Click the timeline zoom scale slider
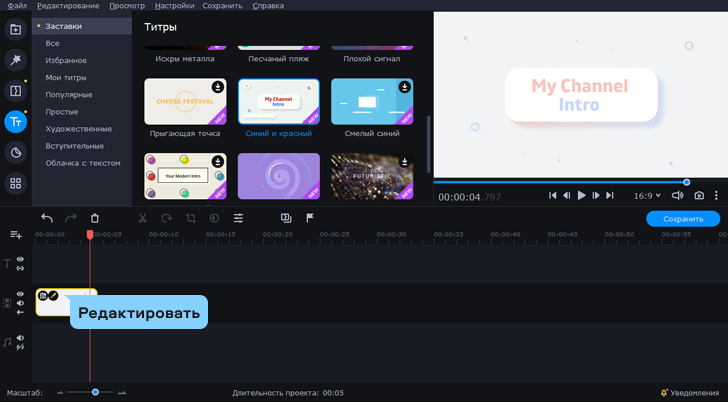 (x=95, y=392)
